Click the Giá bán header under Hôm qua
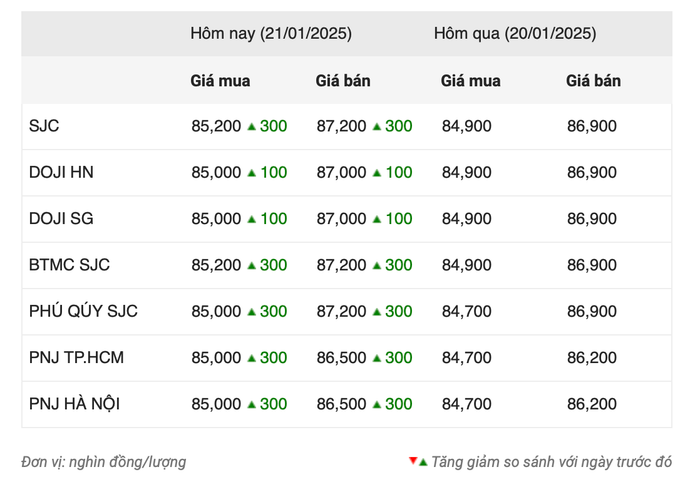The height and width of the screenshot is (497, 700). point(593,81)
